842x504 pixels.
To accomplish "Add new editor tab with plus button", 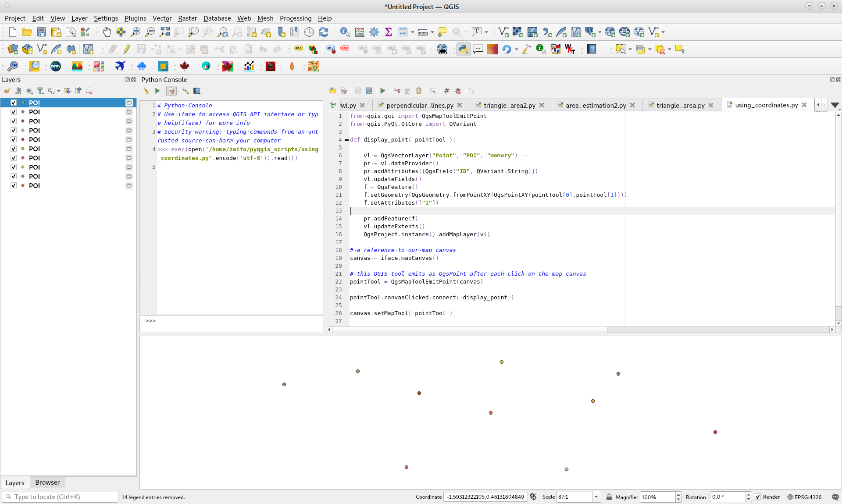I will tap(333, 105).
